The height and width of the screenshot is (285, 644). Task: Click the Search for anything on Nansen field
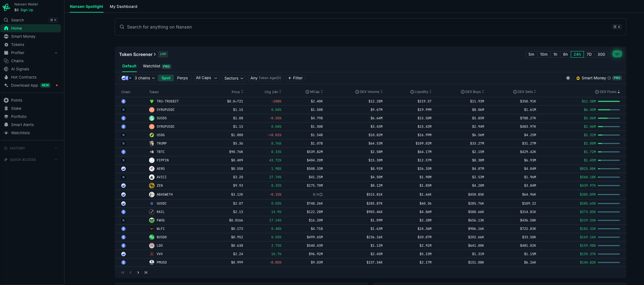[370, 27]
